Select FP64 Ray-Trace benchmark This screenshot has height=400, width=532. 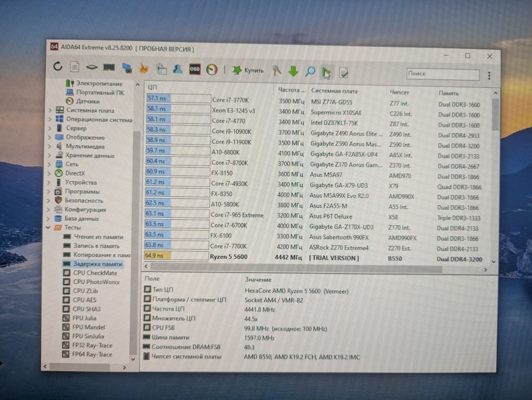pos(87,355)
